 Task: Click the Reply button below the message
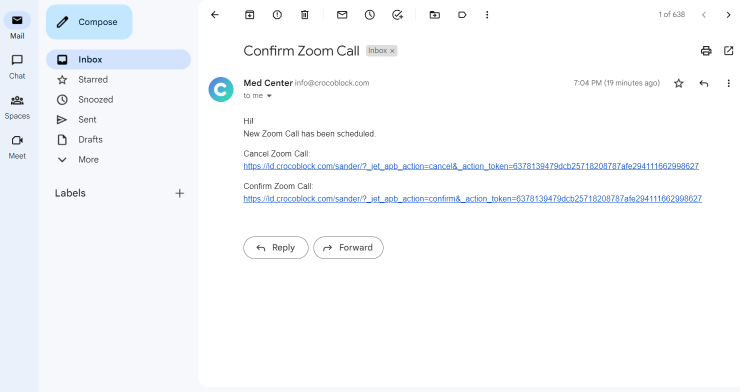click(276, 248)
